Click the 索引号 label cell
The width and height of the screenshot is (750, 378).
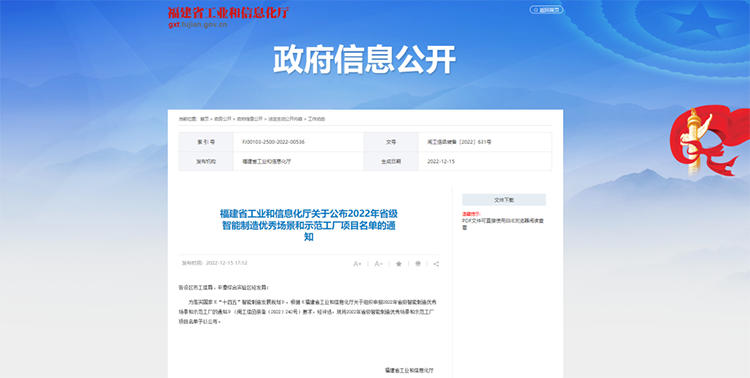coord(206,142)
